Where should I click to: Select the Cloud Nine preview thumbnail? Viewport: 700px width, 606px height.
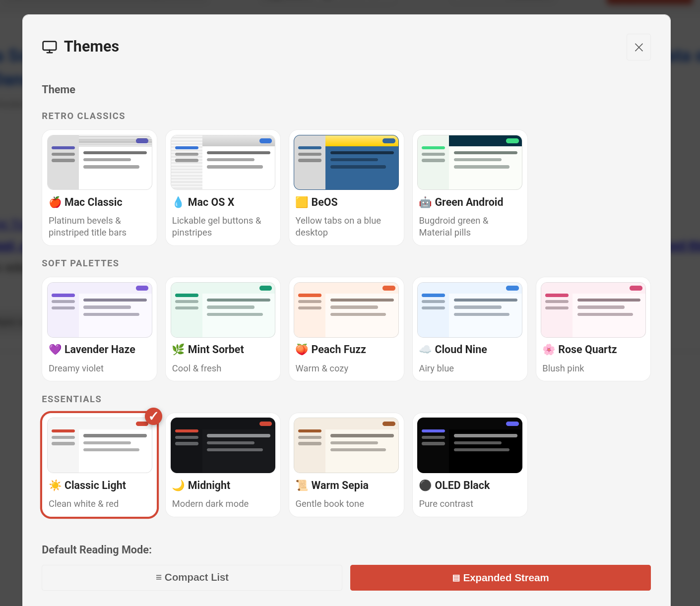470,310
